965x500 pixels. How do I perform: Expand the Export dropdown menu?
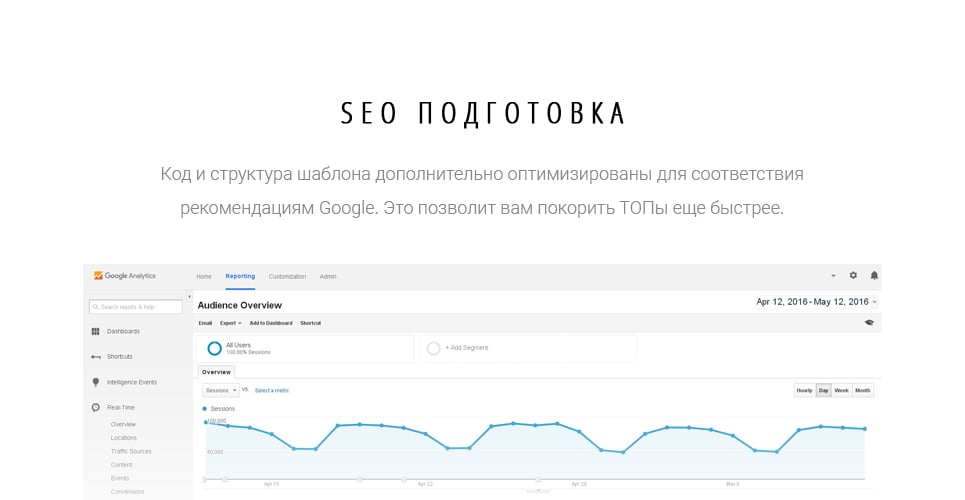231,323
